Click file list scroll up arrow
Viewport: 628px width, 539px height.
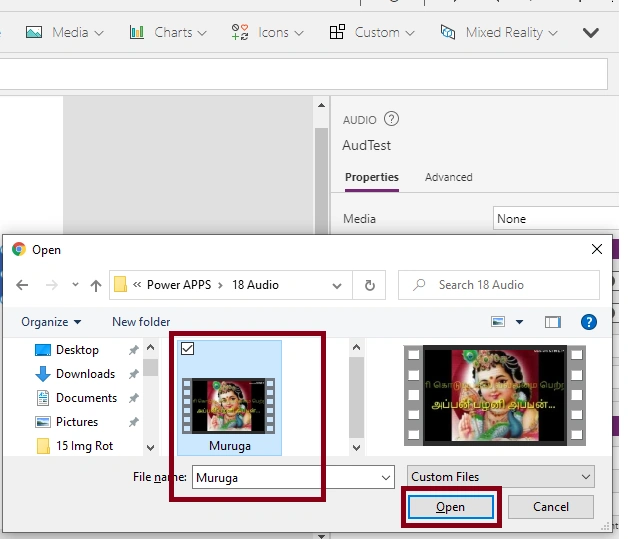[356, 348]
